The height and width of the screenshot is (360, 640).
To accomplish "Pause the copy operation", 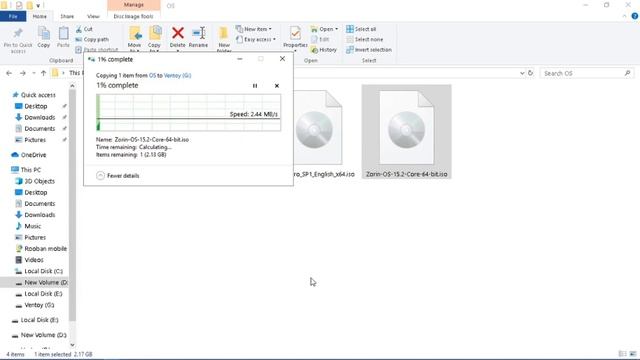I will 255,86.
